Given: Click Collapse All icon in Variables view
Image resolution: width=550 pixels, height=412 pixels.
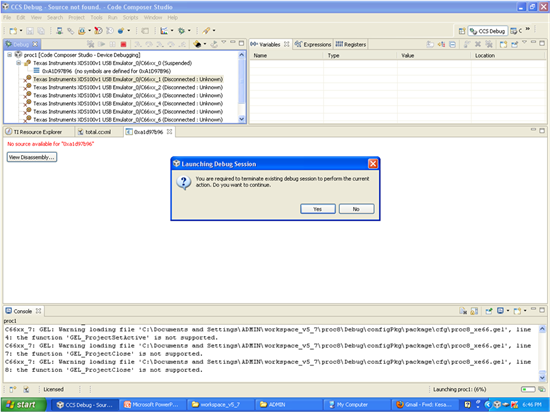Looking at the screenshot, I should [x=452, y=44].
